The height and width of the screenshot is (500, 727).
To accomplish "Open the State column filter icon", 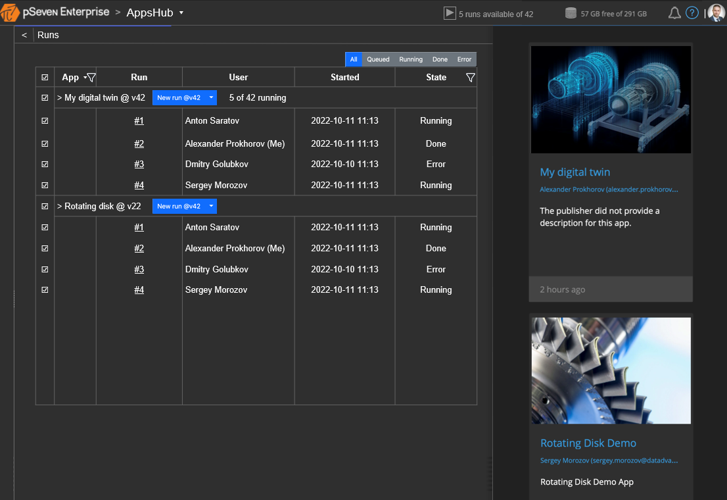I will coord(470,77).
